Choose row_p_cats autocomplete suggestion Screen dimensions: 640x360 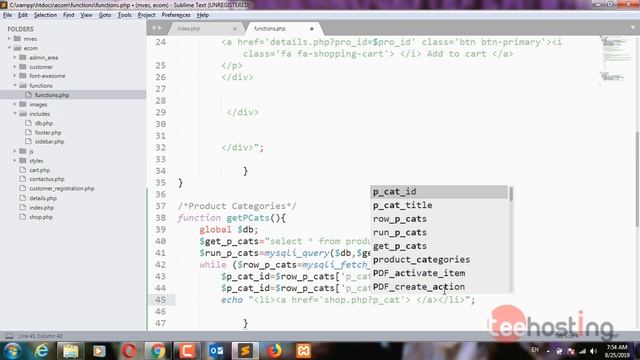click(439, 219)
